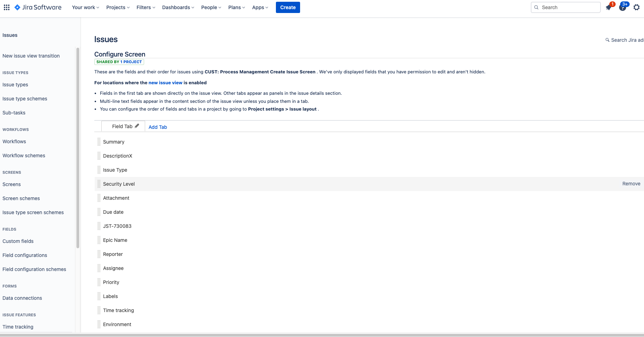The image size is (644, 337).
Task: Click the Jira Software logo
Action: click(x=38, y=7)
